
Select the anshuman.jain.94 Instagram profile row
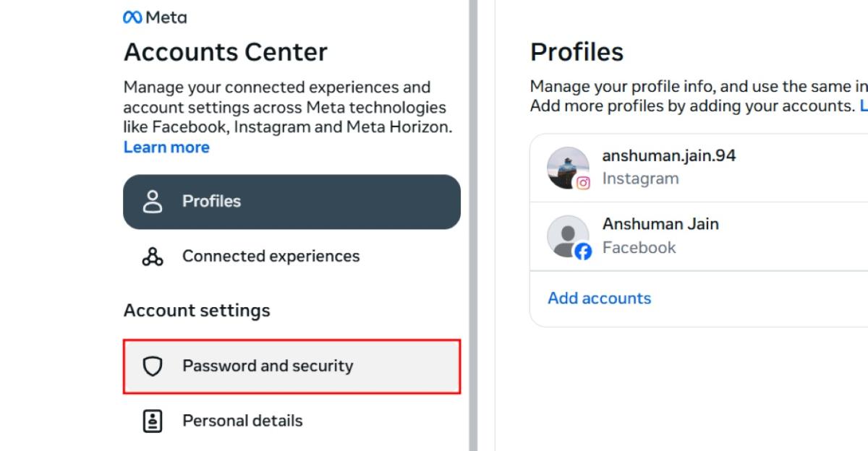coord(669,166)
